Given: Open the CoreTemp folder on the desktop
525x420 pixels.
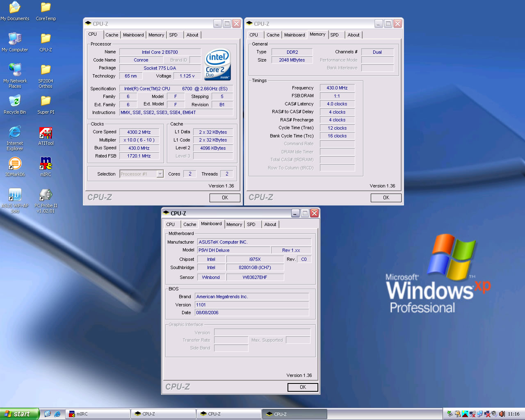Looking at the screenshot, I should click(x=46, y=11).
